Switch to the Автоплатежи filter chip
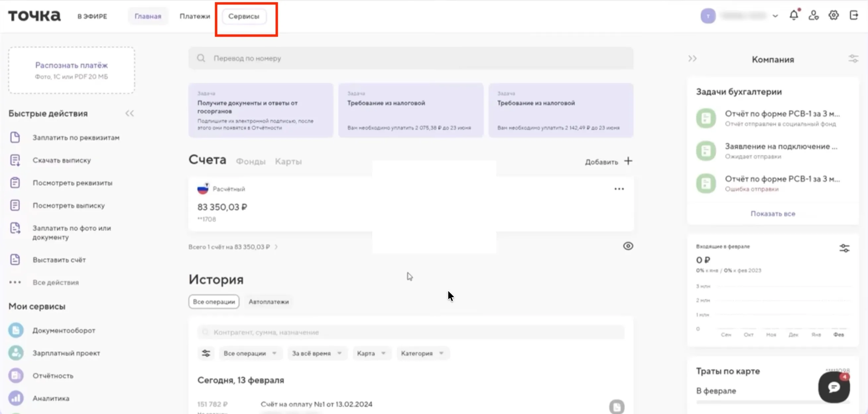This screenshot has height=414, width=868. pyautogui.click(x=269, y=302)
